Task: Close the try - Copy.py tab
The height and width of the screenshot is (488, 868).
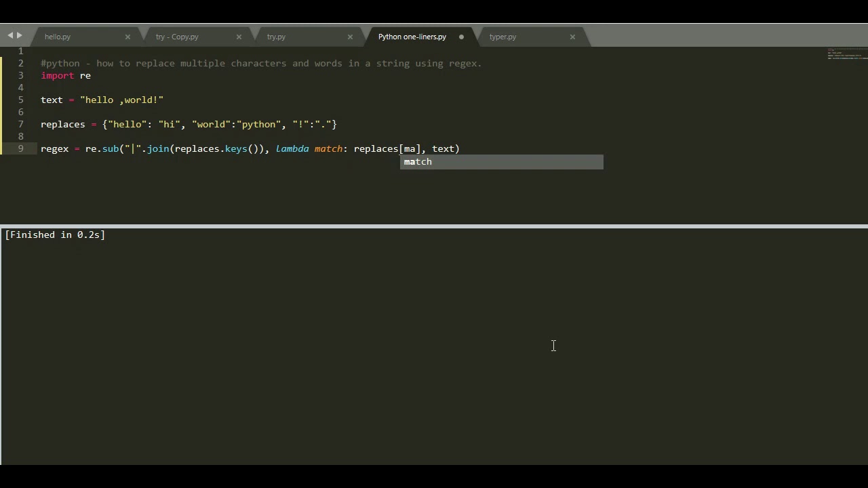Action: coord(239,37)
